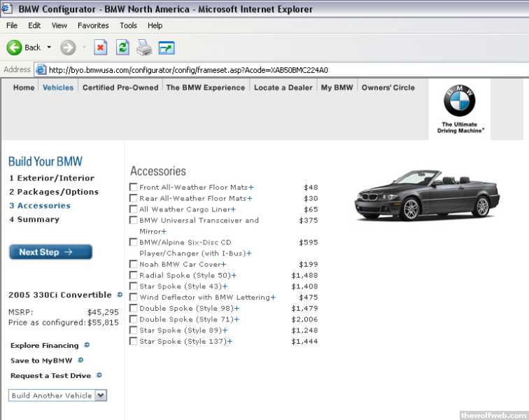Image resolution: width=529 pixels, height=420 pixels.
Task: Click the browser Back arrow icon
Action: pyautogui.click(x=14, y=48)
